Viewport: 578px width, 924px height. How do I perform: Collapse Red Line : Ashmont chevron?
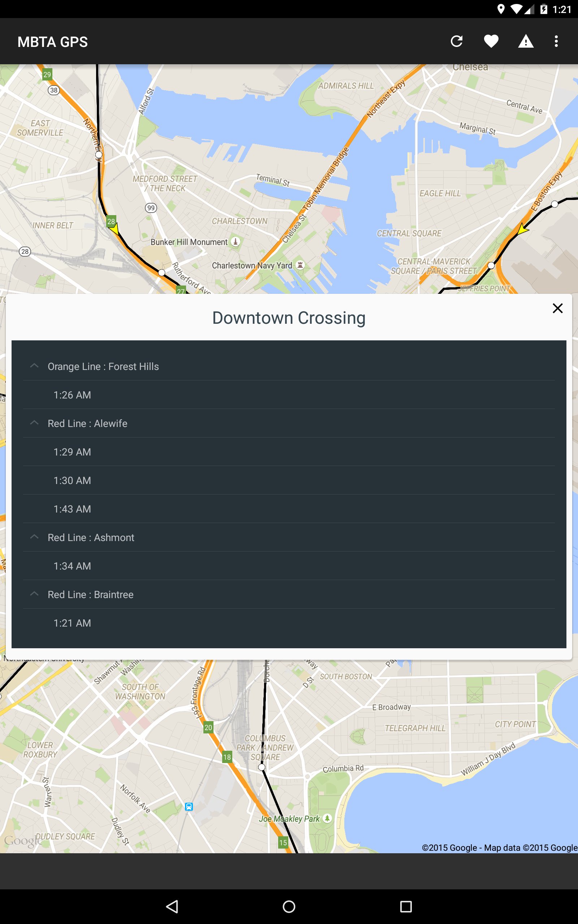(34, 537)
